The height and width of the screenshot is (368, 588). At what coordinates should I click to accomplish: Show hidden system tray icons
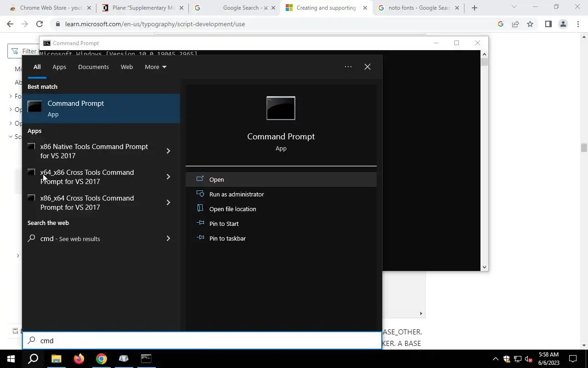(495, 359)
